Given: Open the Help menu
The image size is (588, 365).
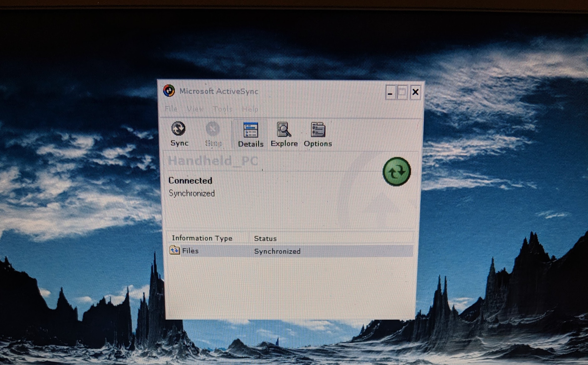Looking at the screenshot, I should click(x=250, y=109).
